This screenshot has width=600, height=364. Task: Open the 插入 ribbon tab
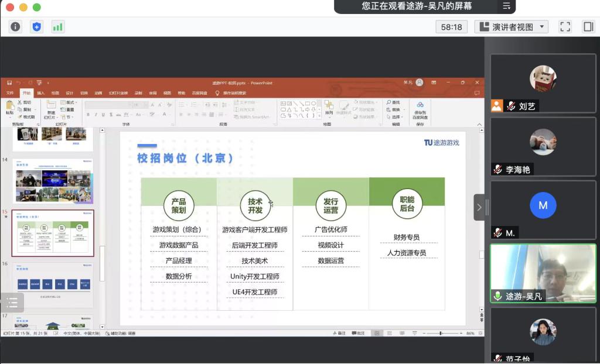coord(40,93)
